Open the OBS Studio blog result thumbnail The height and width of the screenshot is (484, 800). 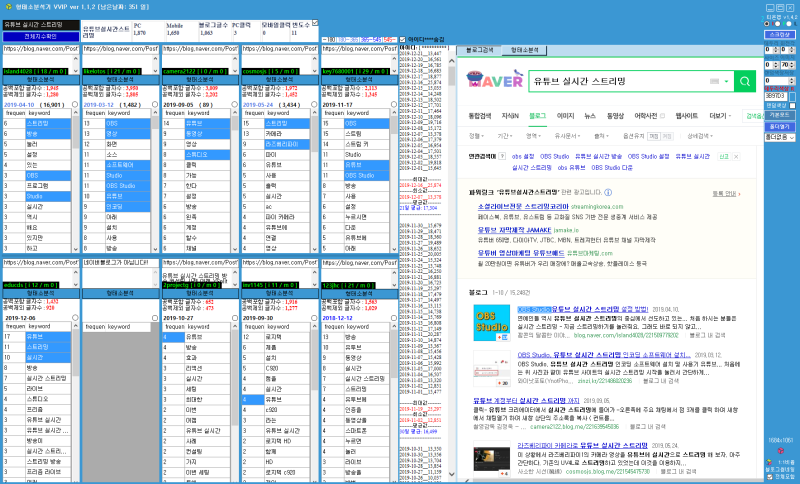point(491,323)
